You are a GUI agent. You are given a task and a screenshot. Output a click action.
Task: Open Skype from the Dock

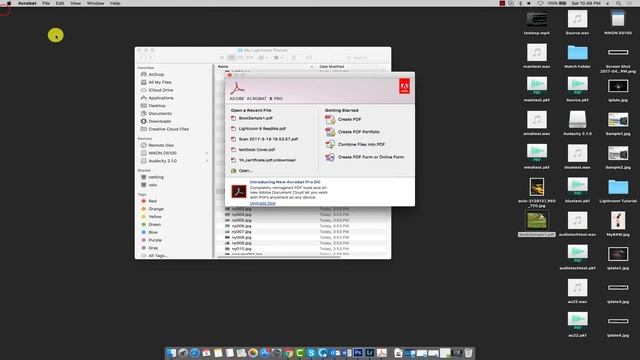click(x=311, y=353)
